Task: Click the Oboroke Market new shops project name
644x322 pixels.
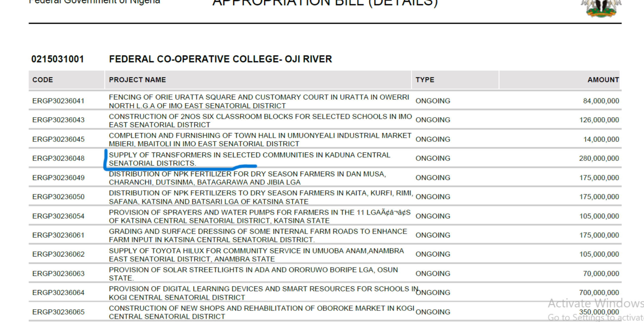Action: point(262,312)
